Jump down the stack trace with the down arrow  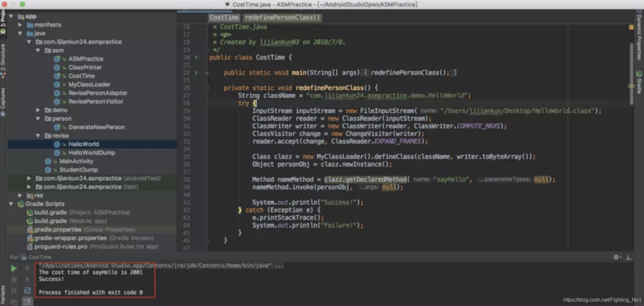pyautogui.click(x=27, y=280)
